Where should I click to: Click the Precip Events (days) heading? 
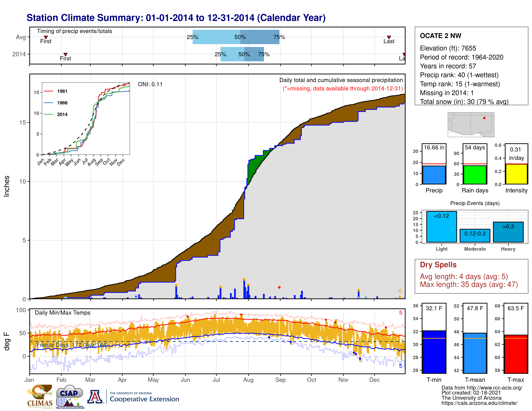click(475, 203)
